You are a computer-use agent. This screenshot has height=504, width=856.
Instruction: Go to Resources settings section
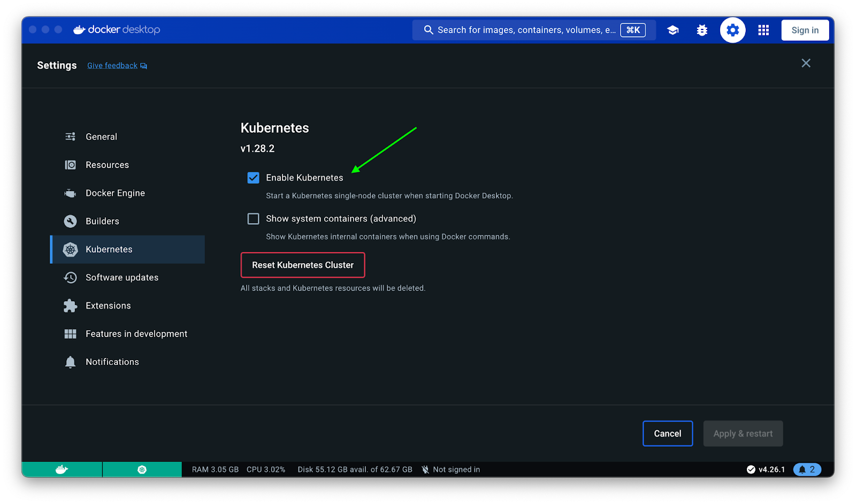107,165
